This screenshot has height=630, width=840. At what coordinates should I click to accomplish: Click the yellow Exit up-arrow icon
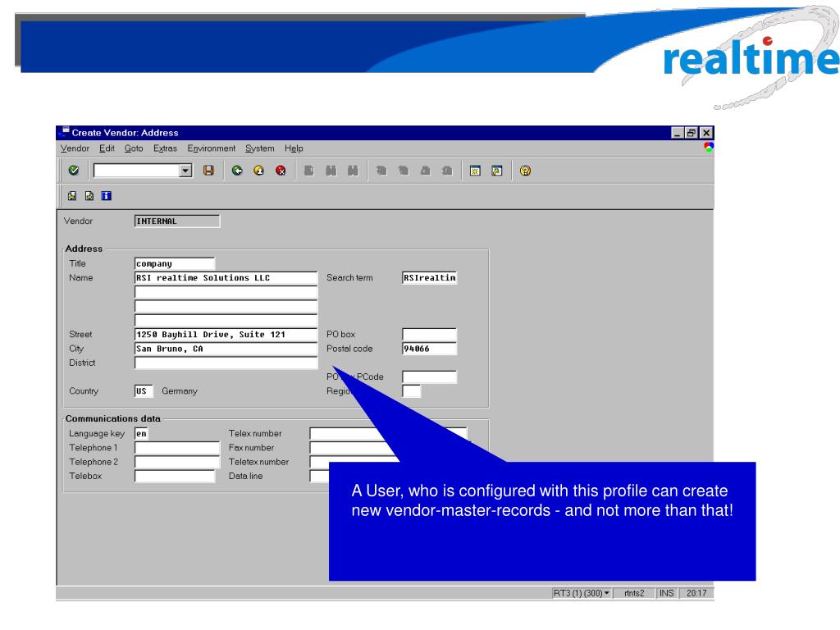pos(258,171)
